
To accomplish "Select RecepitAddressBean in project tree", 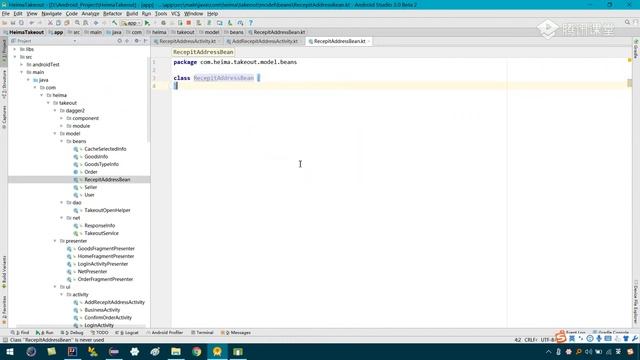I will (107, 180).
